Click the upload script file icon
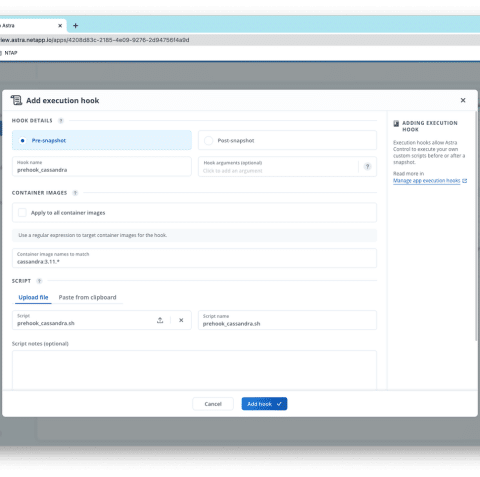The image size is (480, 477). pyautogui.click(x=160, y=320)
